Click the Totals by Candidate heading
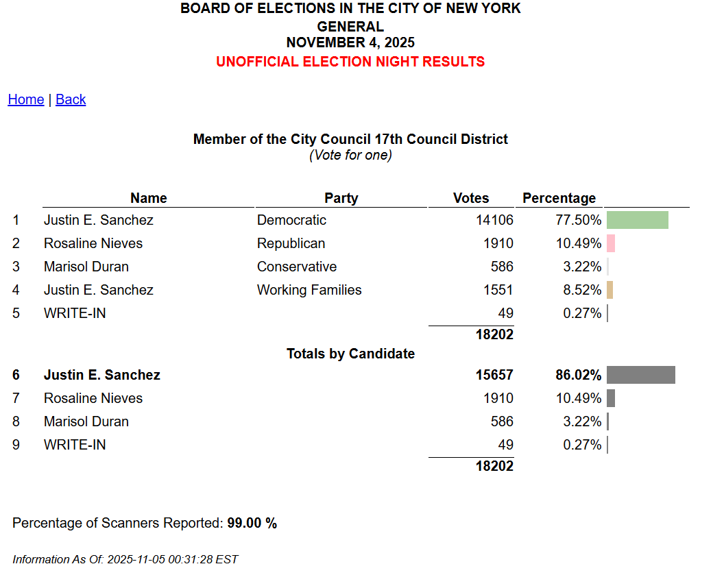 point(350,354)
